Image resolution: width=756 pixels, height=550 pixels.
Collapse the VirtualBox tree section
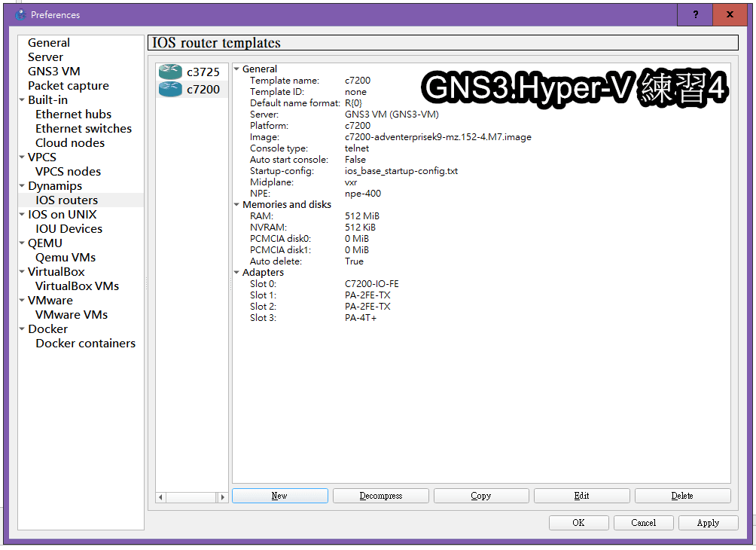pyautogui.click(x=22, y=272)
